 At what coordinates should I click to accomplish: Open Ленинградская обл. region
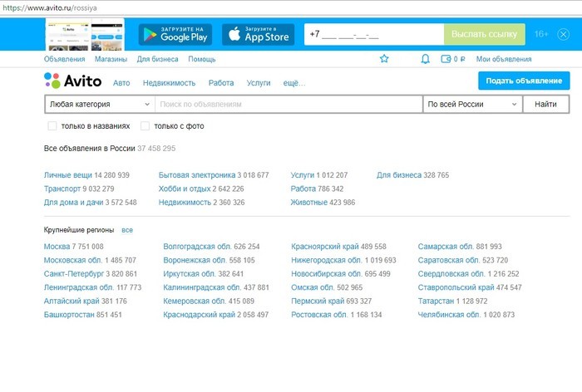point(79,287)
